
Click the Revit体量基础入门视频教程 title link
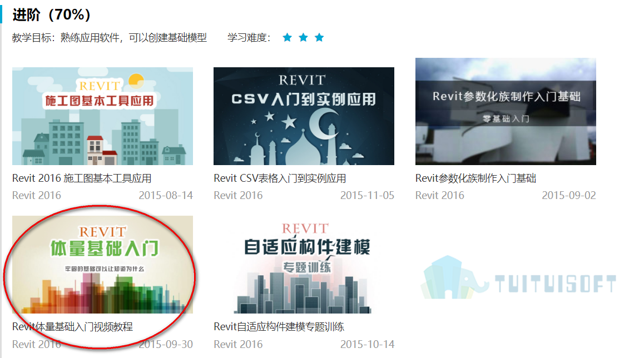click(72, 327)
